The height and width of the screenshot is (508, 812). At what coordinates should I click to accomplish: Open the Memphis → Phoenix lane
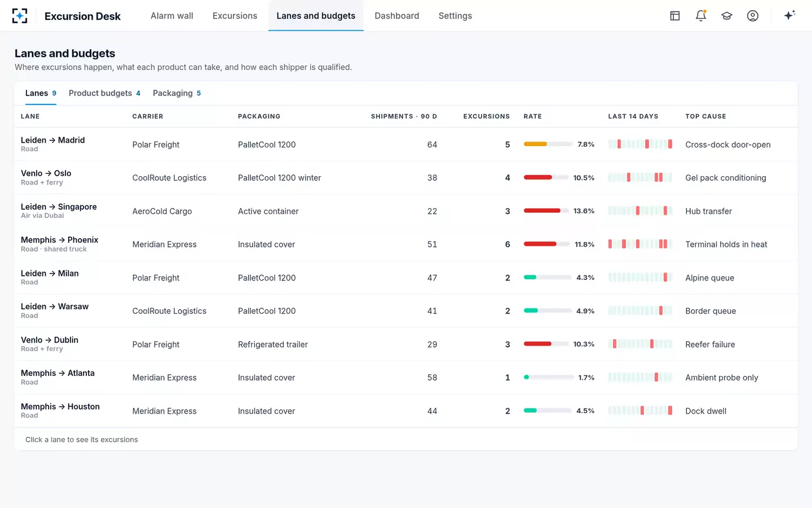pyautogui.click(x=406, y=244)
